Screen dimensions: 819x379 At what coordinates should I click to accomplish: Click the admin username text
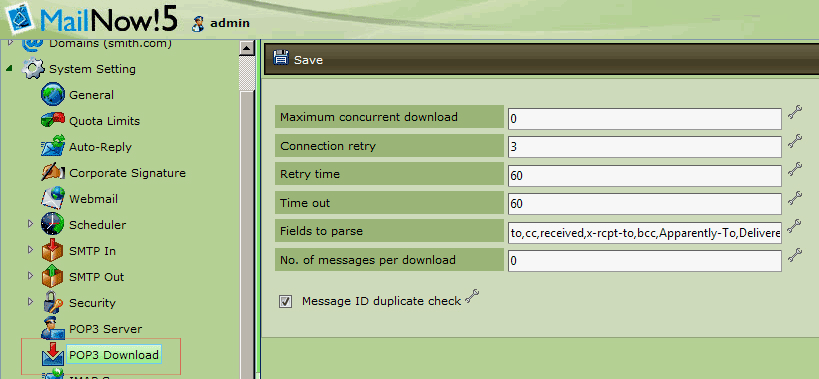click(x=230, y=23)
